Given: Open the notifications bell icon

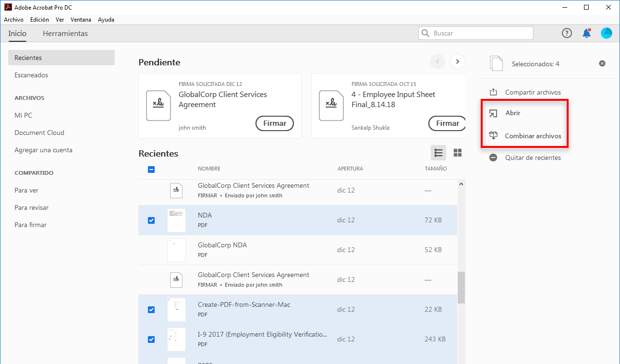Looking at the screenshot, I should click(586, 33).
